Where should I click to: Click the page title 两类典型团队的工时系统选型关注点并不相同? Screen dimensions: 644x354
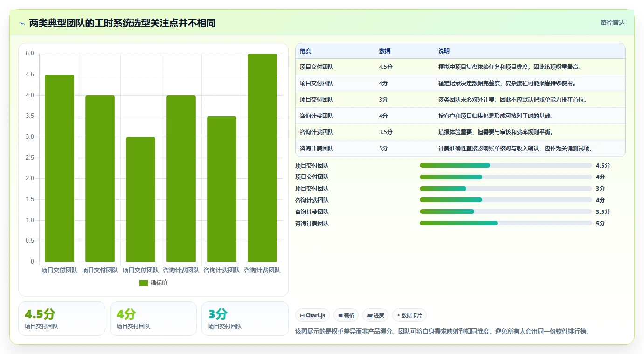pos(122,23)
